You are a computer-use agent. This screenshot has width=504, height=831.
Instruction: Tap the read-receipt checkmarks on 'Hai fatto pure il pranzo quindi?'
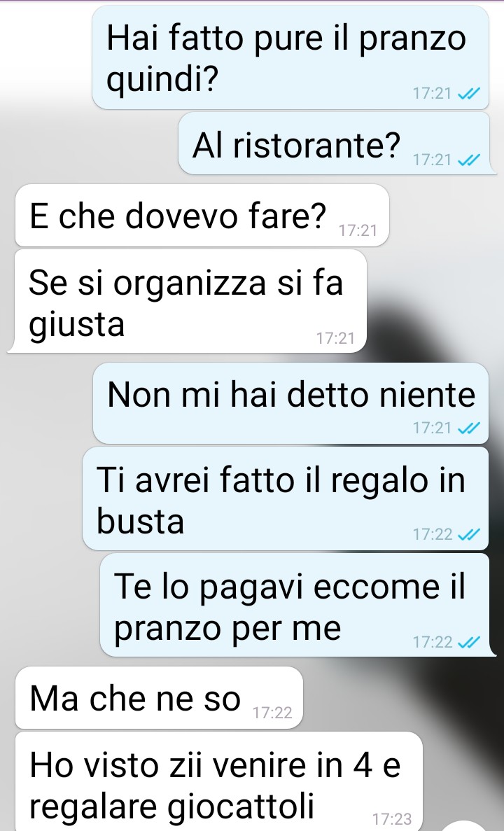[x=468, y=94]
